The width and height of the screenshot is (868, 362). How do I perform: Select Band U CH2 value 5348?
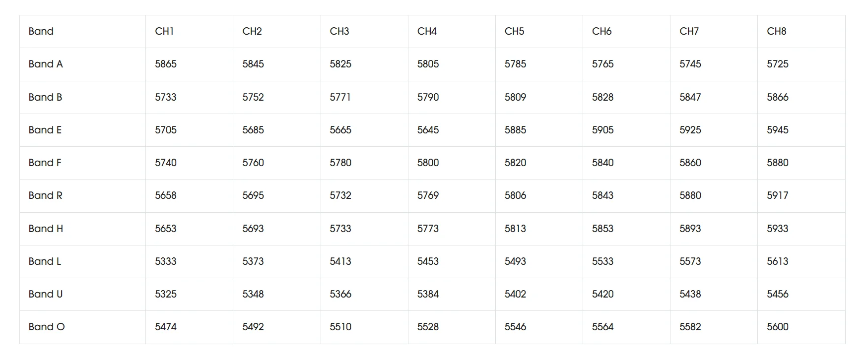(x=253, y=294)
